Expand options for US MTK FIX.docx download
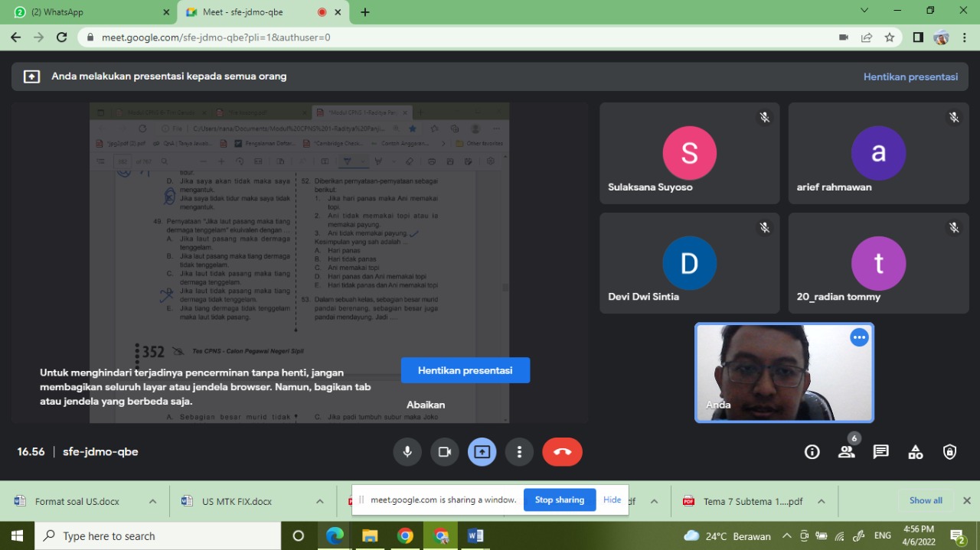Image resolution: width=980 pixels, height=550 pixels. click(x=319, y=502)
